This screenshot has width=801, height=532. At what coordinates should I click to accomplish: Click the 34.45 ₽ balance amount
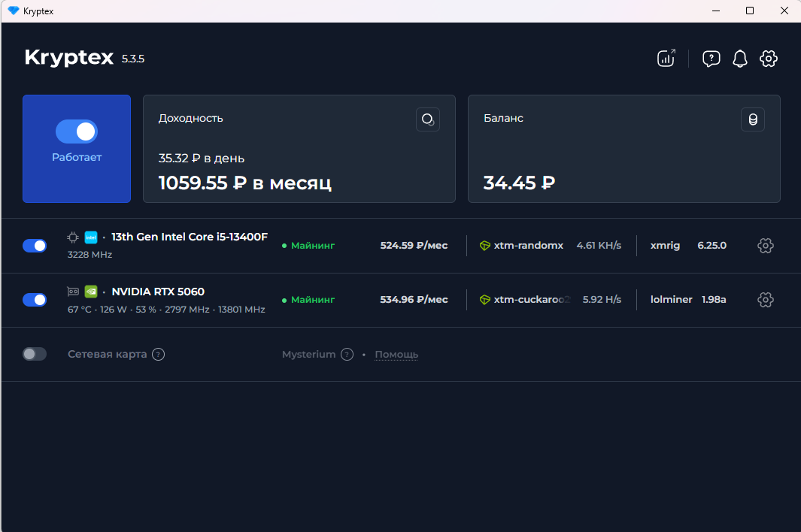(519, 183)
